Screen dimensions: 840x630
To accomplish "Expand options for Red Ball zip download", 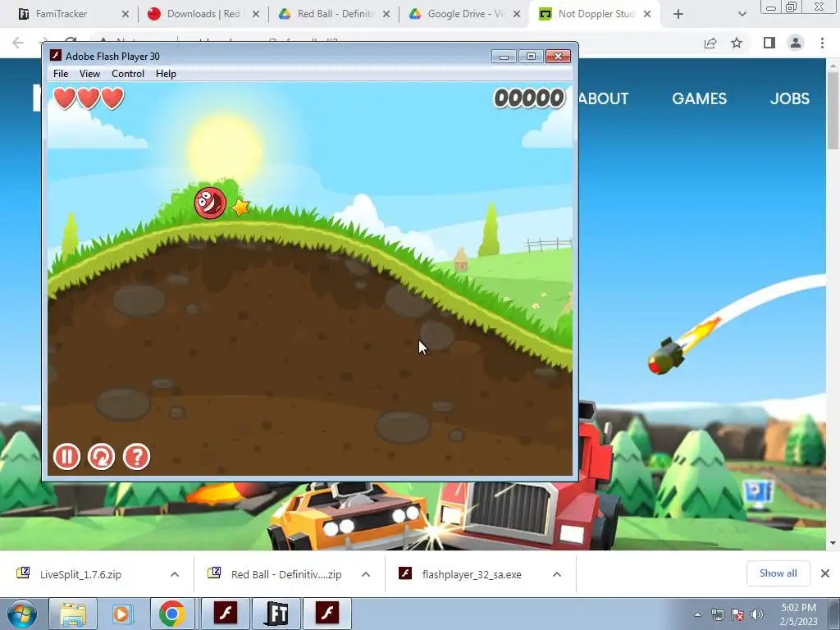I will (366, 574).
